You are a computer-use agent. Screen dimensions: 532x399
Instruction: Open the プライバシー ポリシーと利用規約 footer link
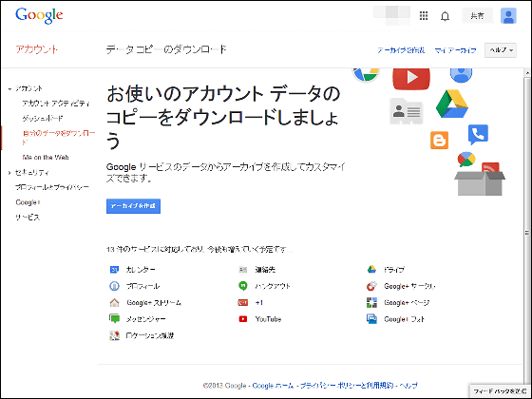pos(347,386)
